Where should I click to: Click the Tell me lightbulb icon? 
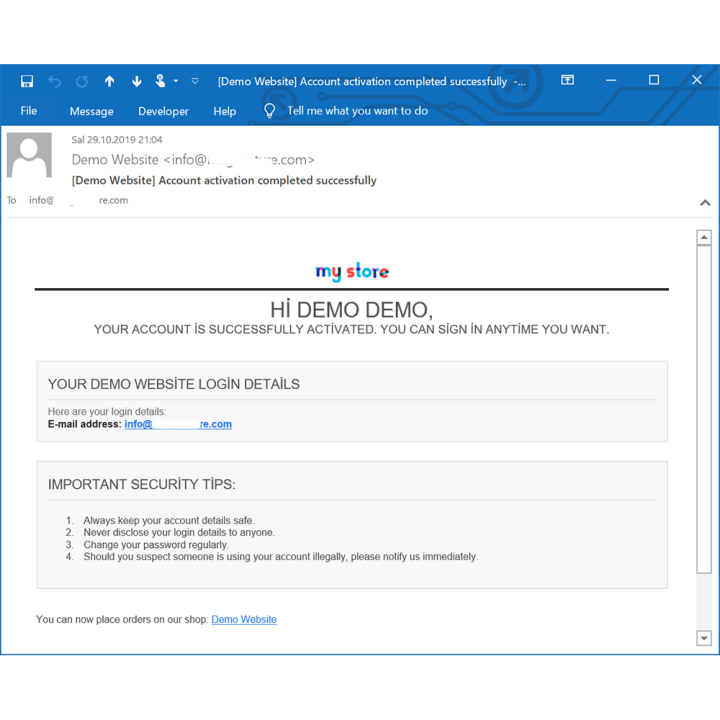pos(270,111)
